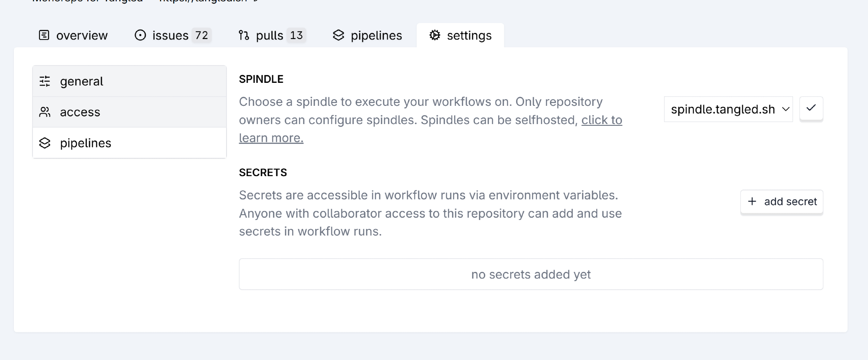
Task: Click the overview tab's document icon
Action: click(44, 35)
